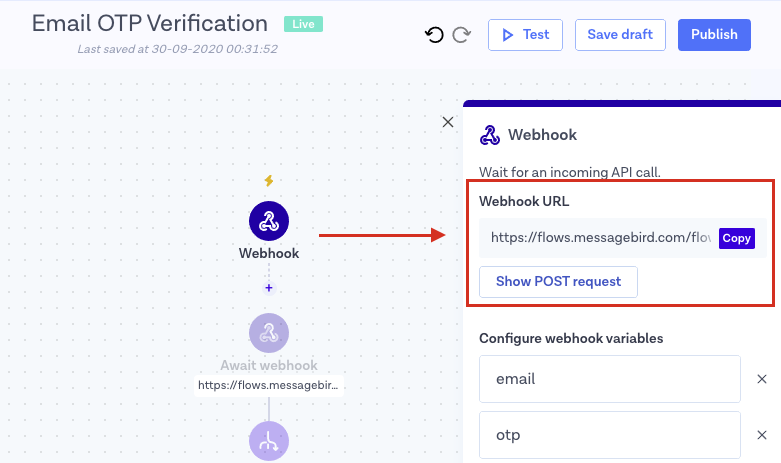Screen dimensions: 781x463
Task: Select the Webhook step node
Action: (x=268, y=222)
